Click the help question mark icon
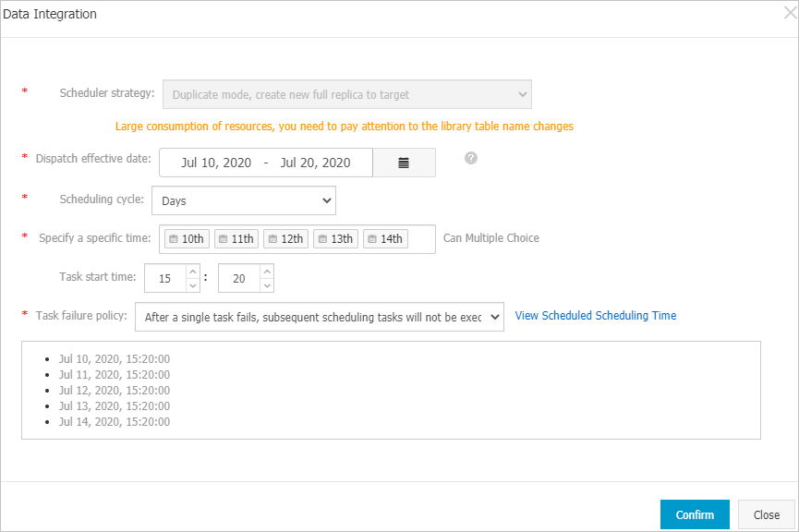This screenshot has height=532, width=799. 471,158
